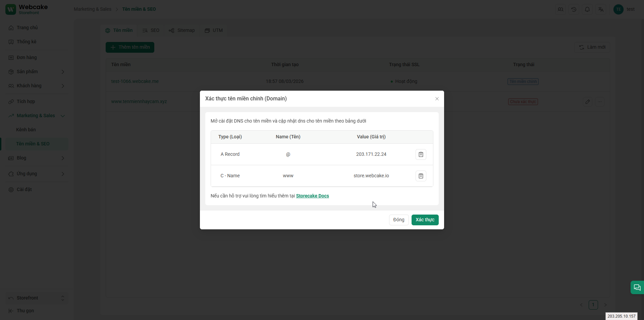
Task: Edit the tenmiennhaycam.xyz domain pencil icon
Action: tap(587, 102)
